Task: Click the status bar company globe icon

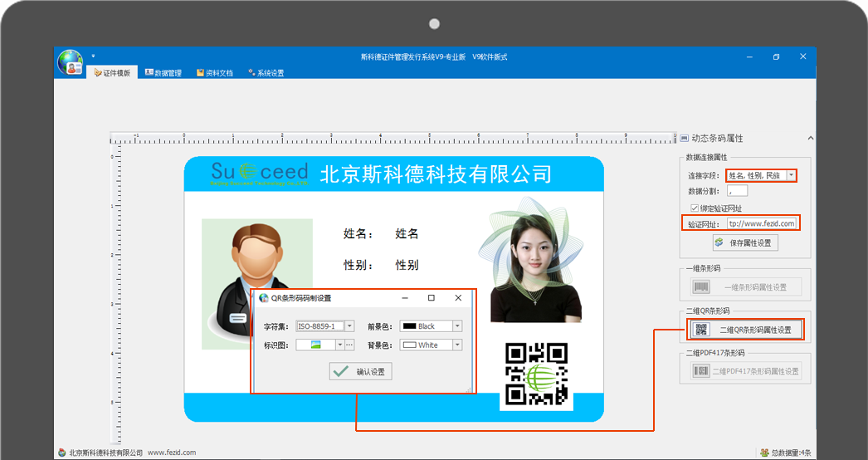Action: point(62,453)
